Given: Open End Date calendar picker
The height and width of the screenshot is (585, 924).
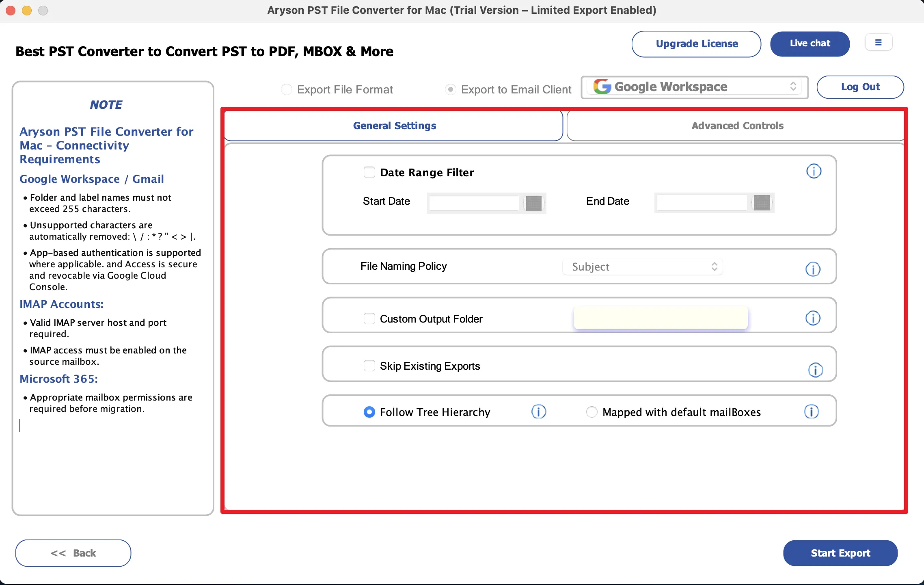Looking at the screenshot, I should click(x=762, y=203).
